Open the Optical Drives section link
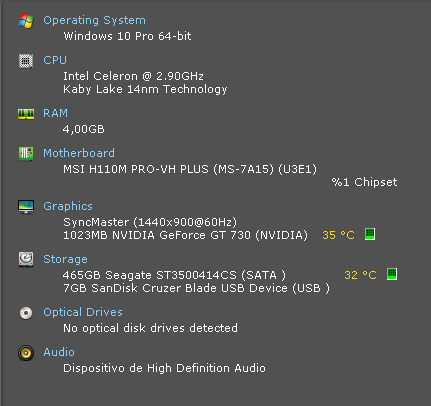The width and height of the screenshot is (431, 406). click(x=83, y=312)
